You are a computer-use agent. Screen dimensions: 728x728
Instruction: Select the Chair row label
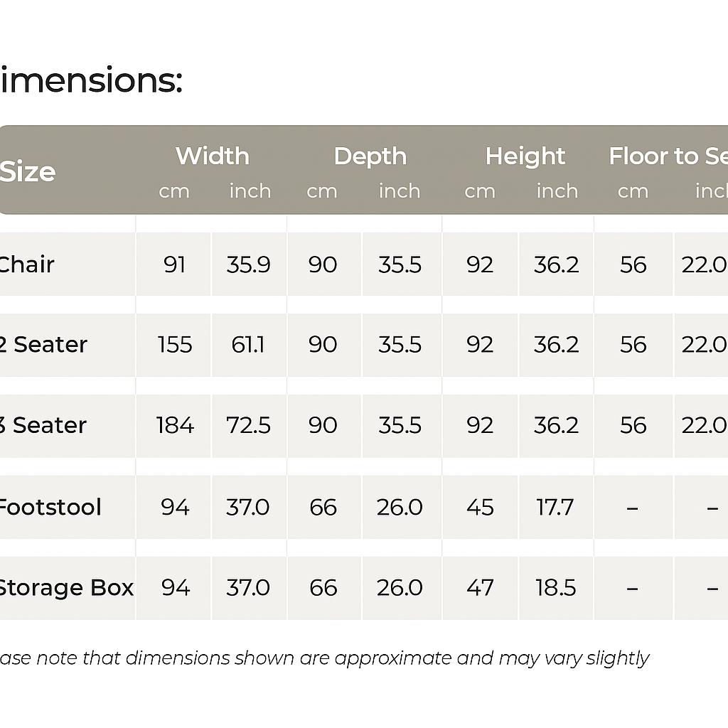[26, 264]
